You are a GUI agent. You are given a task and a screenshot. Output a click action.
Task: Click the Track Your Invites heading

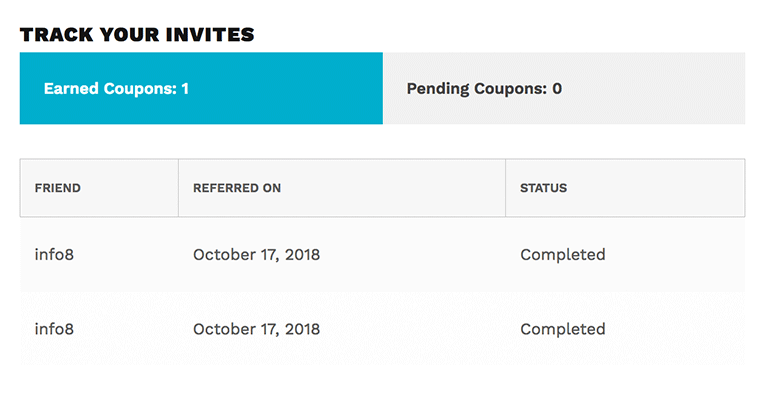(137, 35)
